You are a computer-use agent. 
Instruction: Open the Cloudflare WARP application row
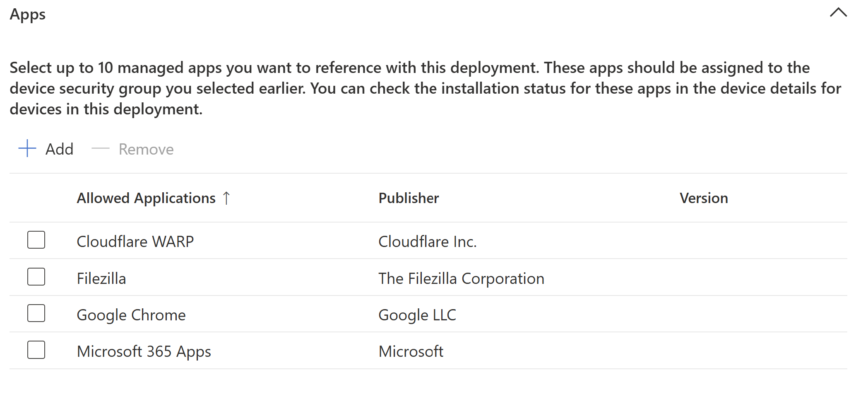[135, 242]
